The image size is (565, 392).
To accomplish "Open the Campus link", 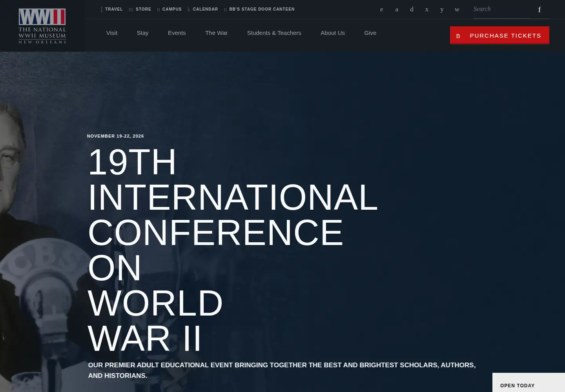I will pyautogui.click(x=169, y=9).
